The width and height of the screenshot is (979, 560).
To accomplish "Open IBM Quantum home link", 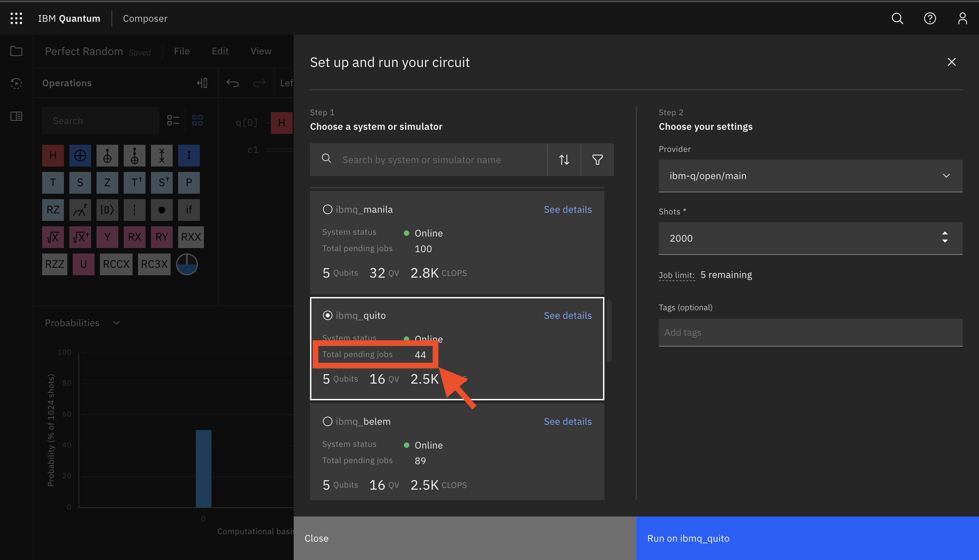I will [x=69, y=18].
